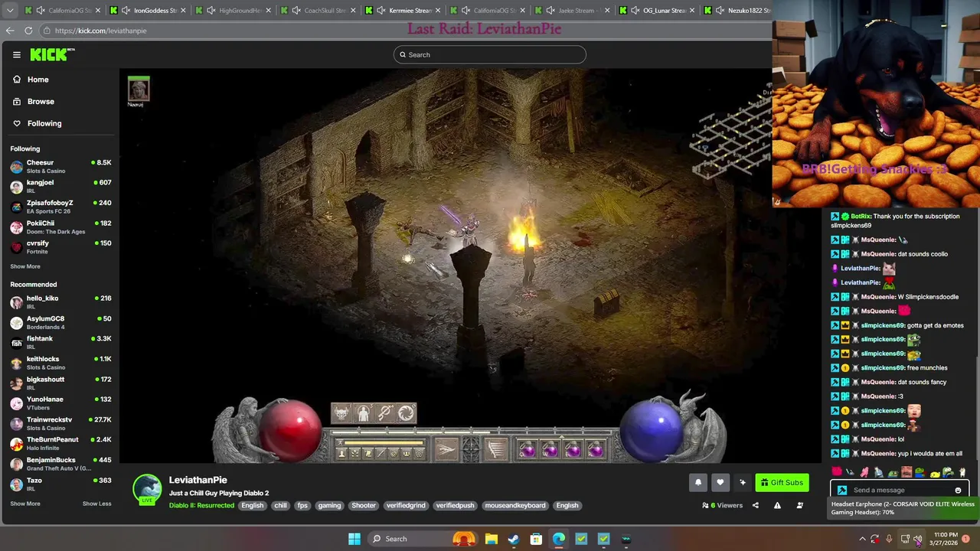
Task: Click the report warning triangle icon
Action: pos(777,505)
